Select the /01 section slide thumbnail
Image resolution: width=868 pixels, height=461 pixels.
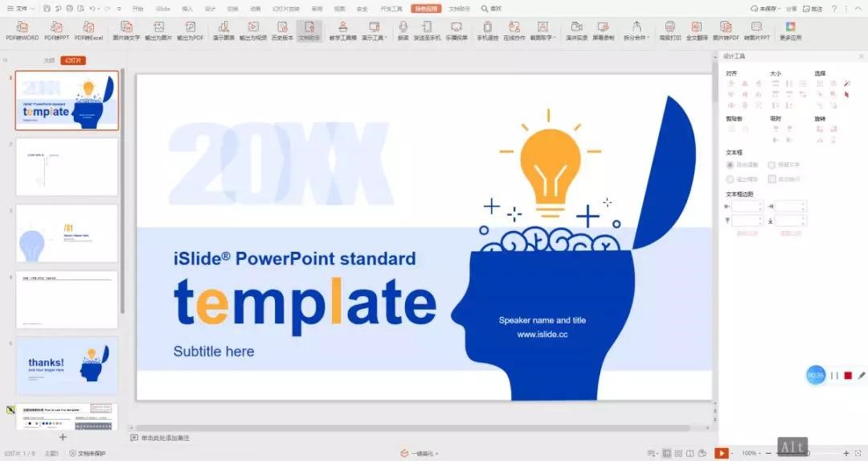tap(67, 233)
